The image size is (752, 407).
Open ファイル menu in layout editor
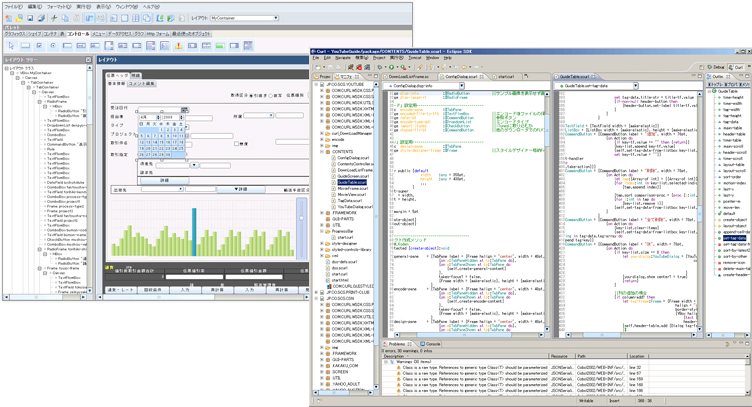click(13, 7)
